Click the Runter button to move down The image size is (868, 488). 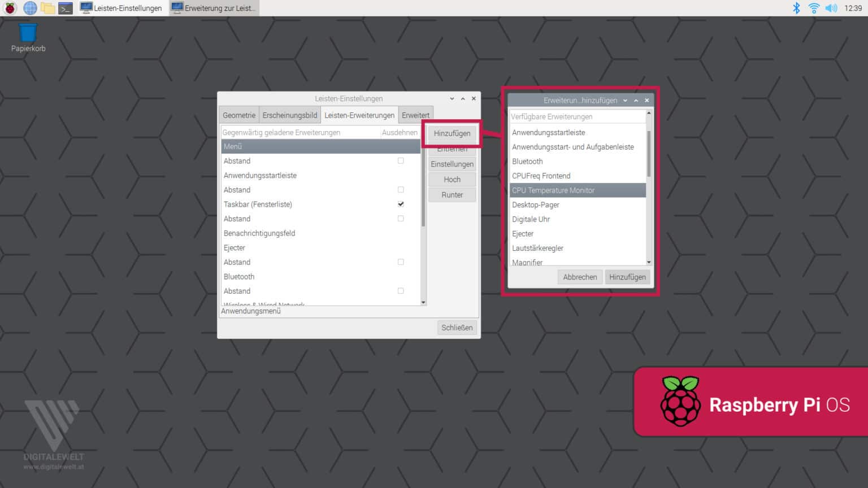tap(452, 195)
